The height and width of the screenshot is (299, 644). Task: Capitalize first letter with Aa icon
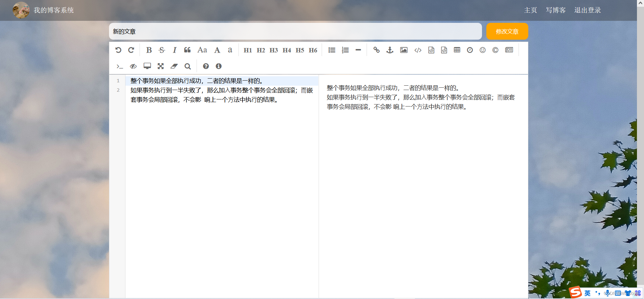202,50
